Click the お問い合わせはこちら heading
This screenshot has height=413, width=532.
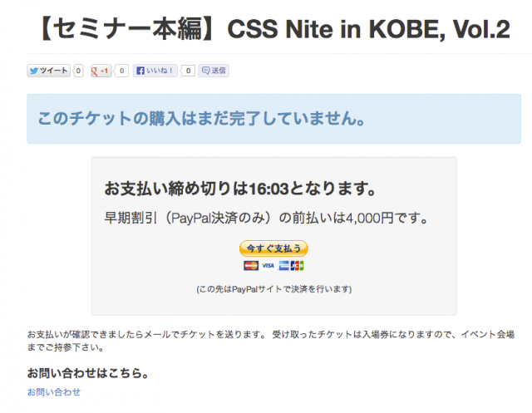(88, 372)
